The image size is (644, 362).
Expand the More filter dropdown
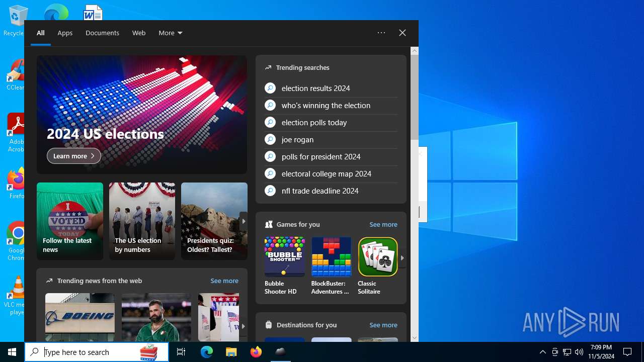tap(171, 33)
